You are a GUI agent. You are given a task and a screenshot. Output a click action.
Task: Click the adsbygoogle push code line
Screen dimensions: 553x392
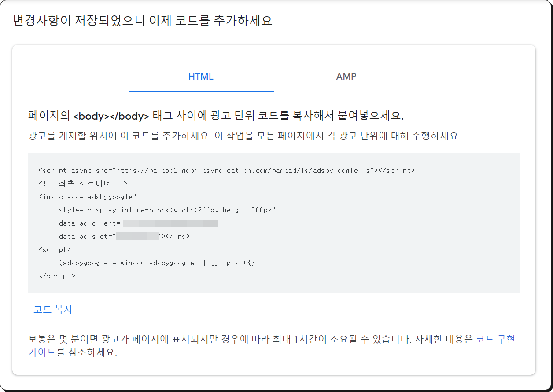[161, 263]
